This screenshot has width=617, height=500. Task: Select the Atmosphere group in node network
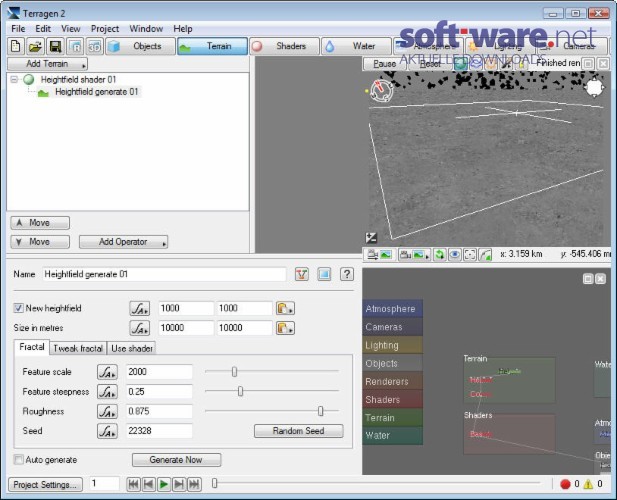click(392, 309)
